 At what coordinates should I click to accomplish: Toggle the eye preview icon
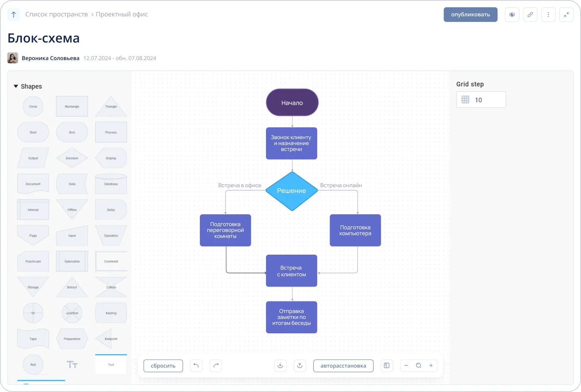[512, 14]
